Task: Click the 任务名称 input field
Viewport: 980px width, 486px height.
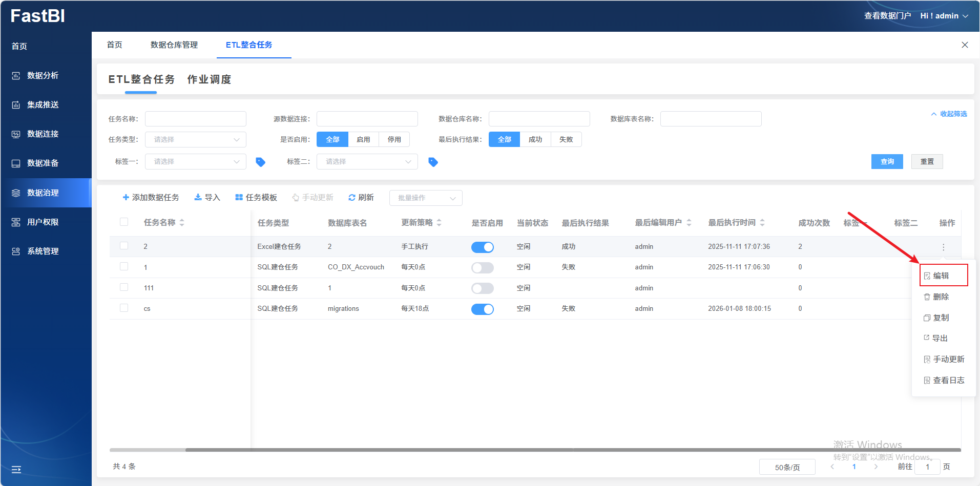Action: [x=195, y=119]
